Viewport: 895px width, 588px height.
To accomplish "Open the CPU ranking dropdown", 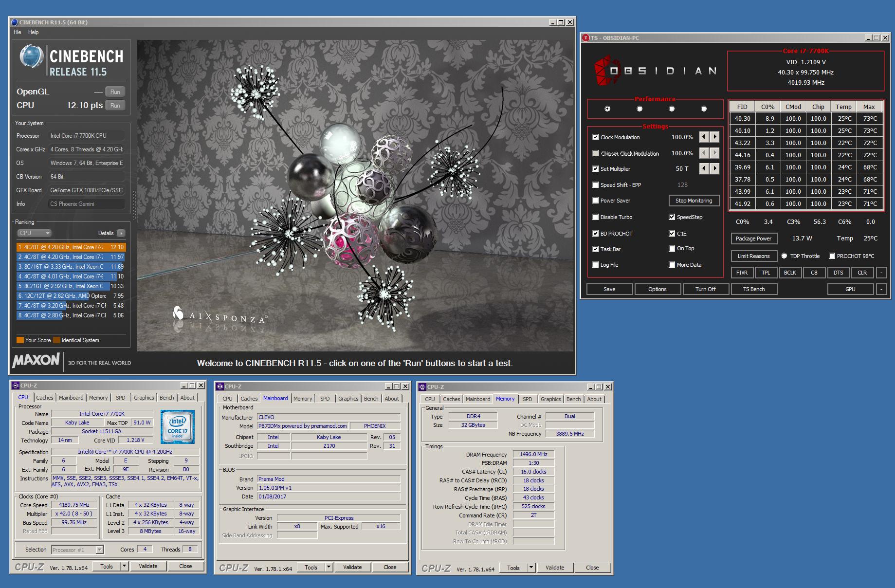I will click(34, 233).
